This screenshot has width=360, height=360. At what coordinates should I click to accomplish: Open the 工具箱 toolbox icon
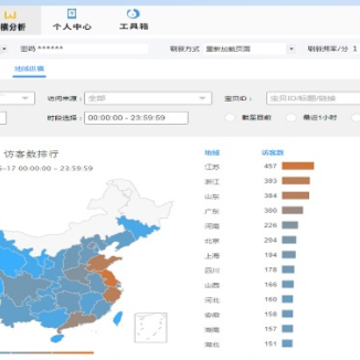coord(133,14)
